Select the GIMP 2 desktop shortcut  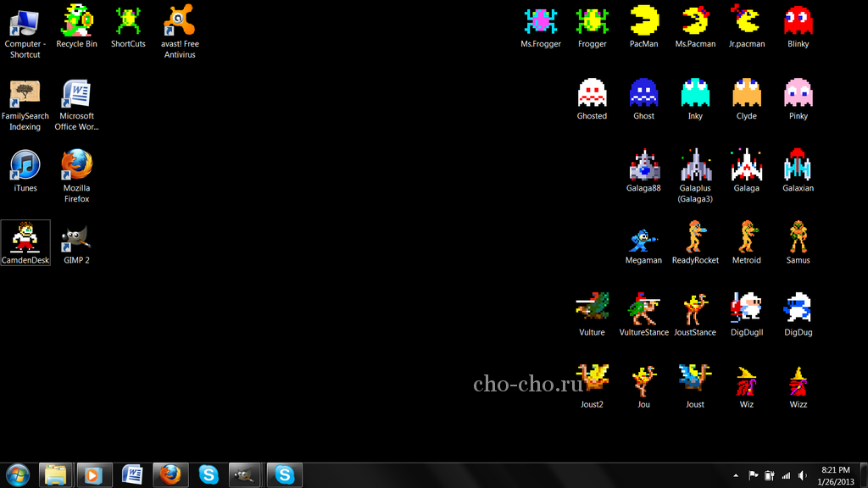click(x=76, y=239)
